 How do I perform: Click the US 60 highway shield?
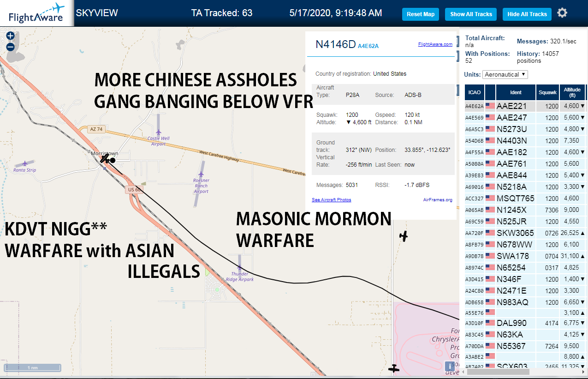(x=135, y=189)
